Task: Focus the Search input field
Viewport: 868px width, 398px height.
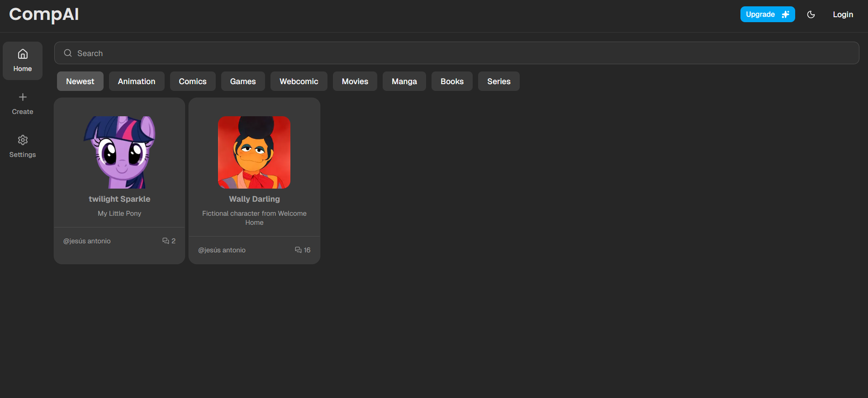Action: 457,53
